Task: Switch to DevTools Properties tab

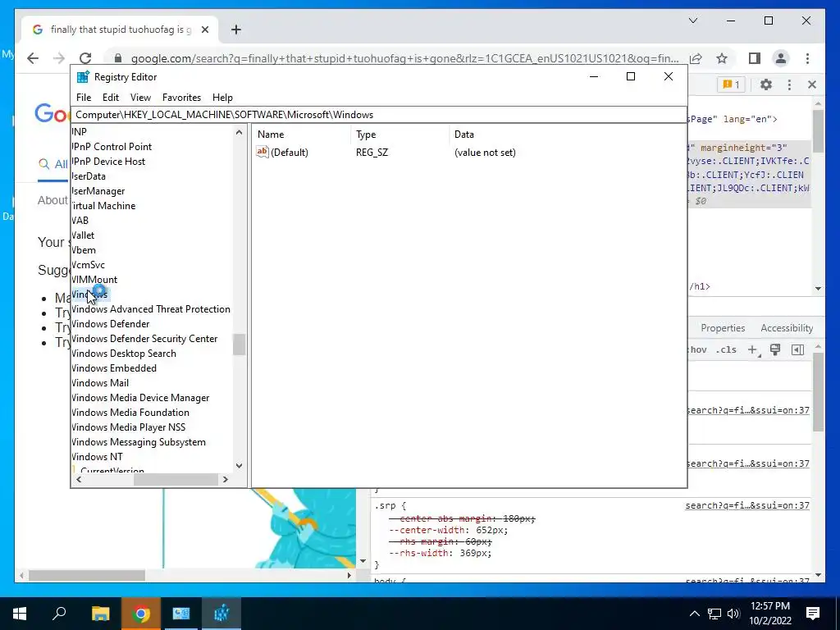Action: pos(723,328)
